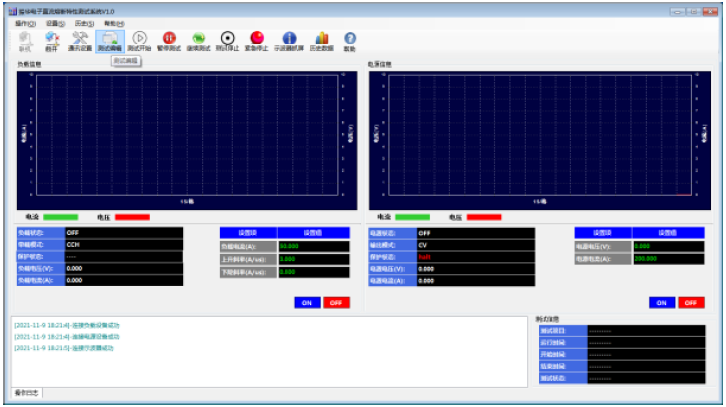Switch OFF the power supply in right panel

[x=690, y=302]
